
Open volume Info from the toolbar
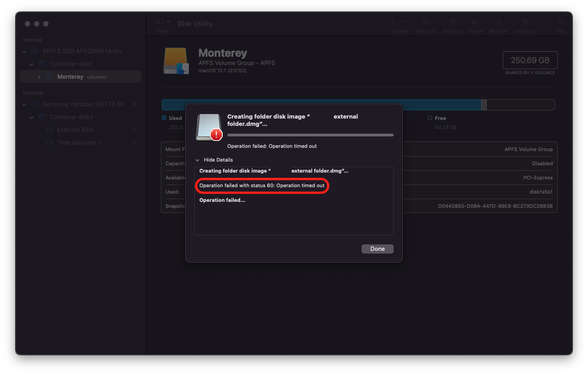[561, 22]
